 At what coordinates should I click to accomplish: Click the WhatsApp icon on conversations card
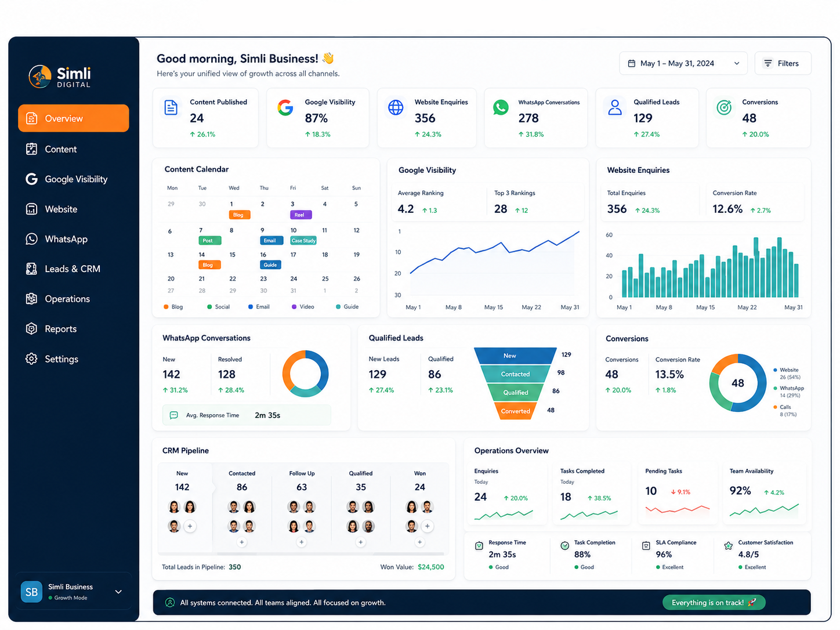tap(501, 107)
